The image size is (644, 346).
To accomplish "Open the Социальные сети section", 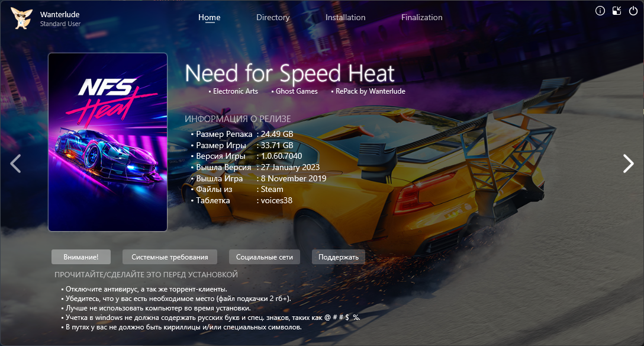I will 265,257.
